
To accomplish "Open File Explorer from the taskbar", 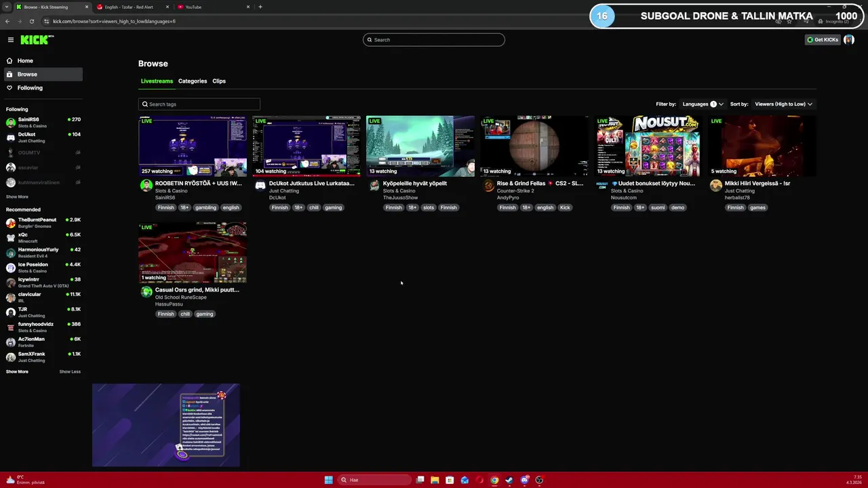I will tap(435, 480).
